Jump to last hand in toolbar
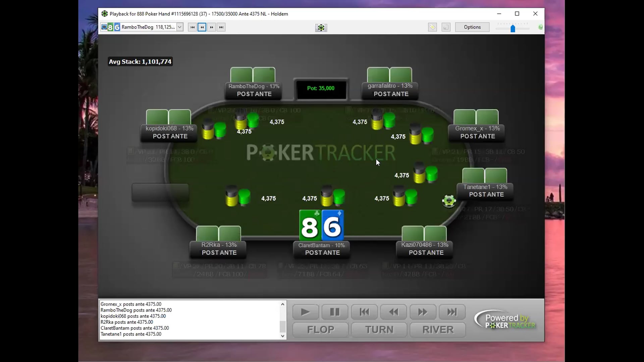The height and width of the screenshot is (362, 644). point(221,27)
